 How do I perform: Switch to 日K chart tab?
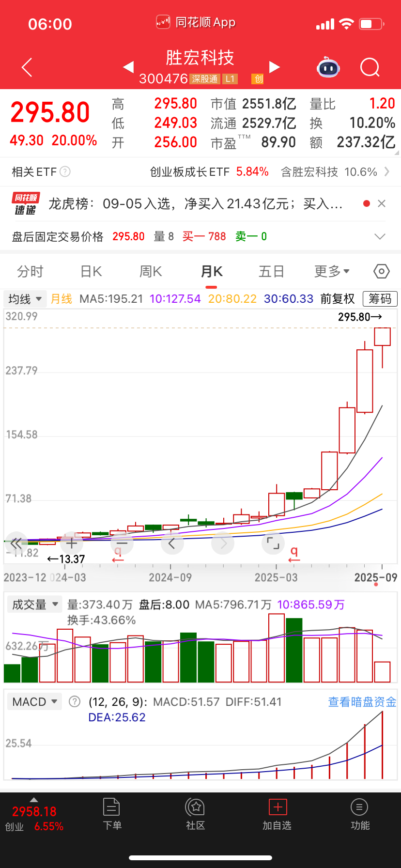point(91,271)
